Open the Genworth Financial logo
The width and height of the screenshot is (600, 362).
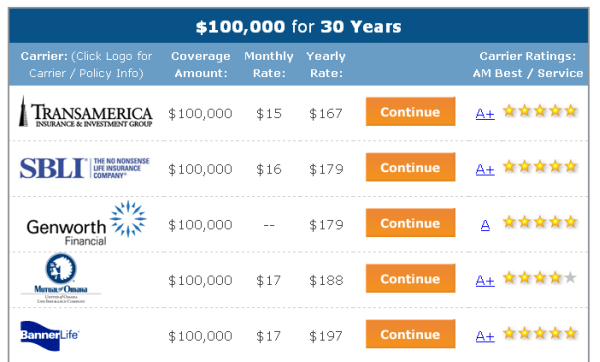point(86,223)
